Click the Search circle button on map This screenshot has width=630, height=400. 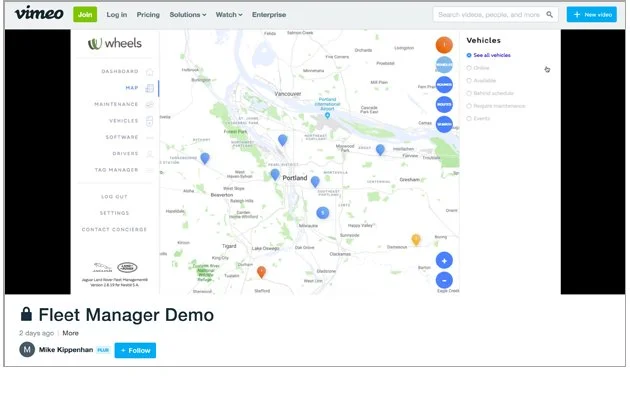[444, 124]
